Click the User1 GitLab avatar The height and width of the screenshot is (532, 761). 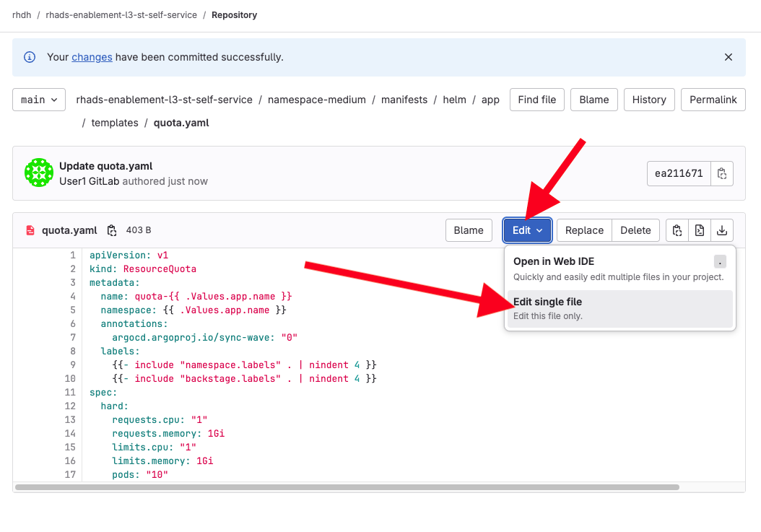tap(39, 173)
